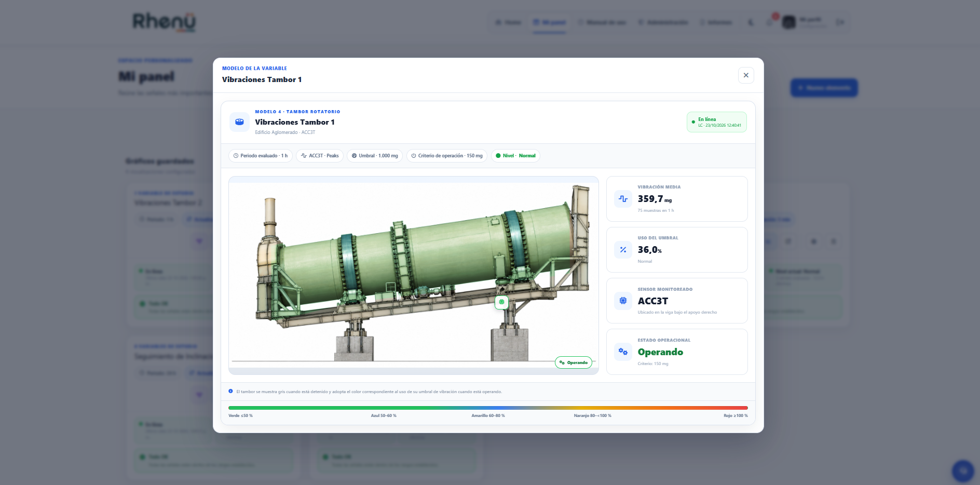Click the percent icon in Uso del umbral card
Viewport: 980px width, 485px height.
(x=623, y=250)
